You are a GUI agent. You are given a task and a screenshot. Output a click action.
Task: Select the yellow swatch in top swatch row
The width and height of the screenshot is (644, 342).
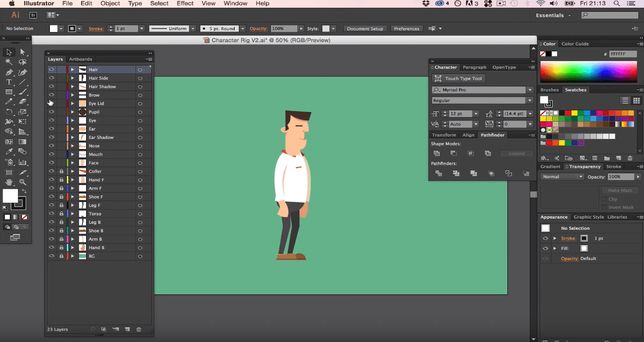574,113
